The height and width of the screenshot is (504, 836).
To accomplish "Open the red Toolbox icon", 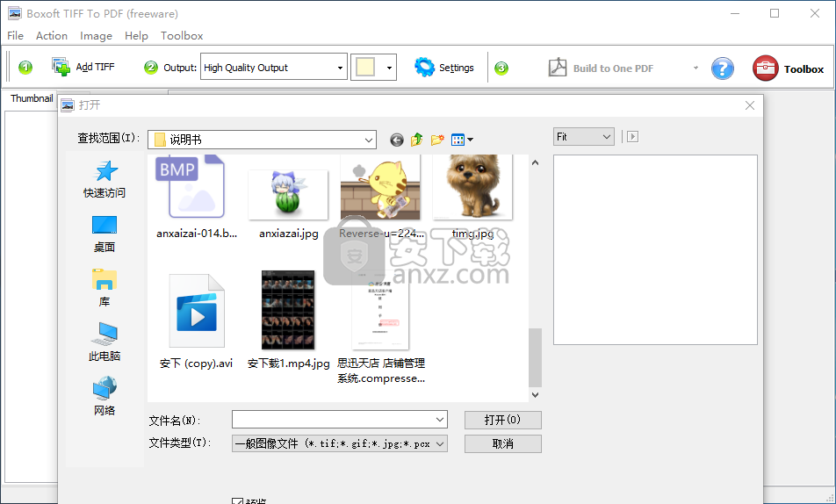I will pos(765,68).
